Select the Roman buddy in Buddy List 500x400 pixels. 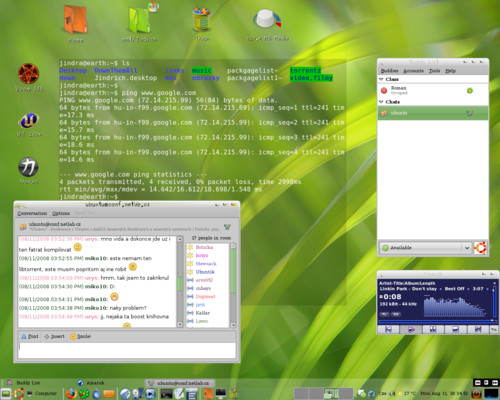point(433,90)
